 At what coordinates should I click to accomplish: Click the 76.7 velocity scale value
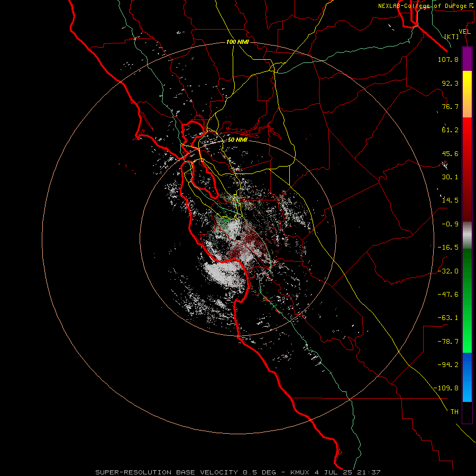click(450, 106)
